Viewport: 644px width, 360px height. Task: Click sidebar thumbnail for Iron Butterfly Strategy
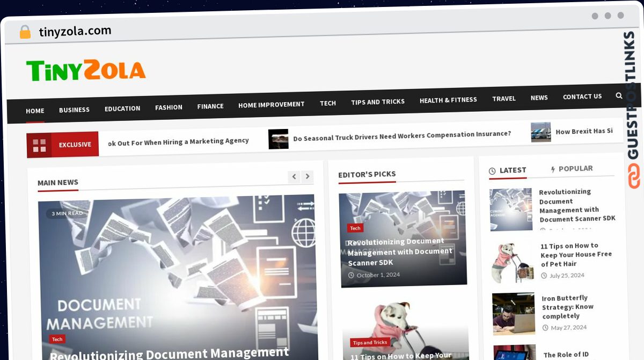coord(514,314)
